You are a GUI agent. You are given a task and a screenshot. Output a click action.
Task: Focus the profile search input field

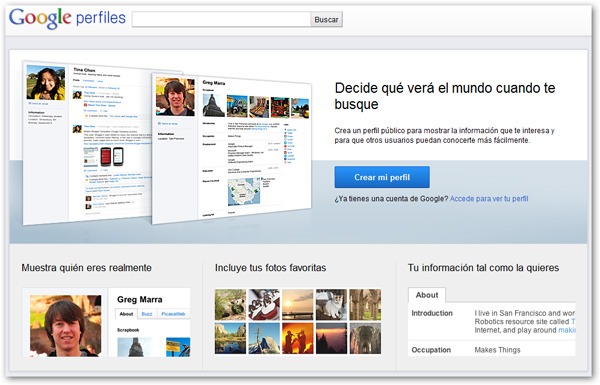pyautogui.click(x=221, y=19)
